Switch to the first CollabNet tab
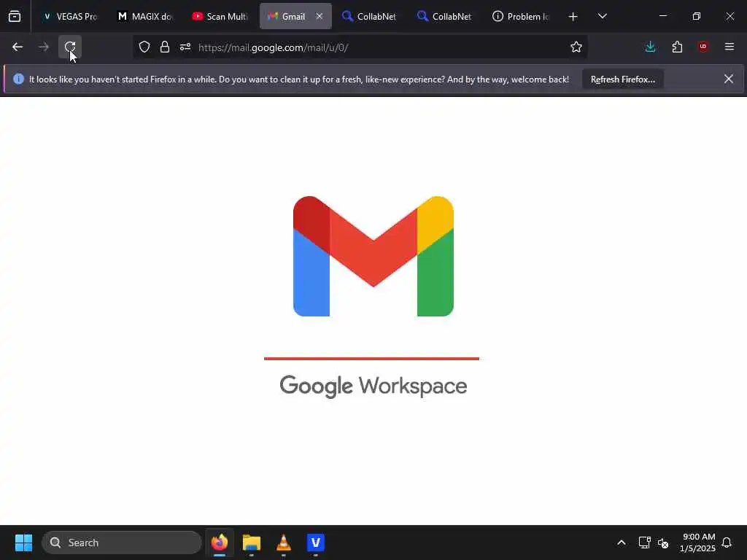The width and height of the screenshot is (747, 560). (370, 17)
